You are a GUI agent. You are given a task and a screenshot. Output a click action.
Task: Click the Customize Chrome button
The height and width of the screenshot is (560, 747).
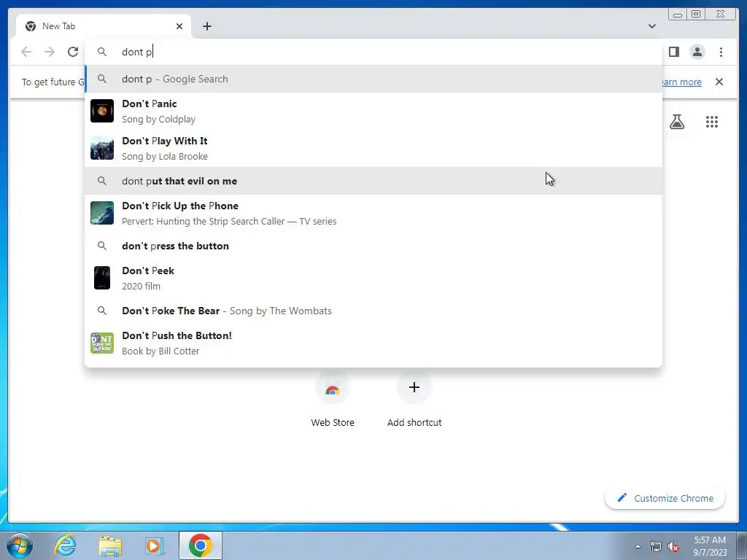[x=665, y=498]
